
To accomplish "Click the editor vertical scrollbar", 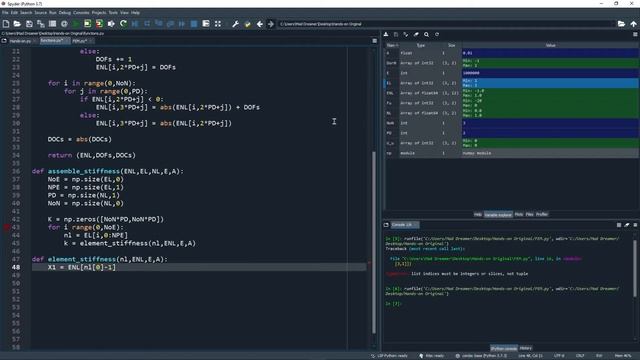I will [x=373, y=242].
